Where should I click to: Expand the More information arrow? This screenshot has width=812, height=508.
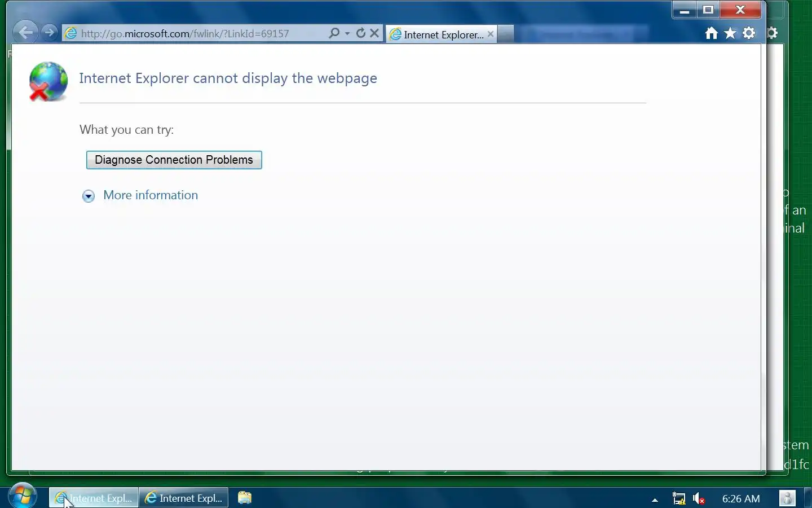click(x=89, y=196)
